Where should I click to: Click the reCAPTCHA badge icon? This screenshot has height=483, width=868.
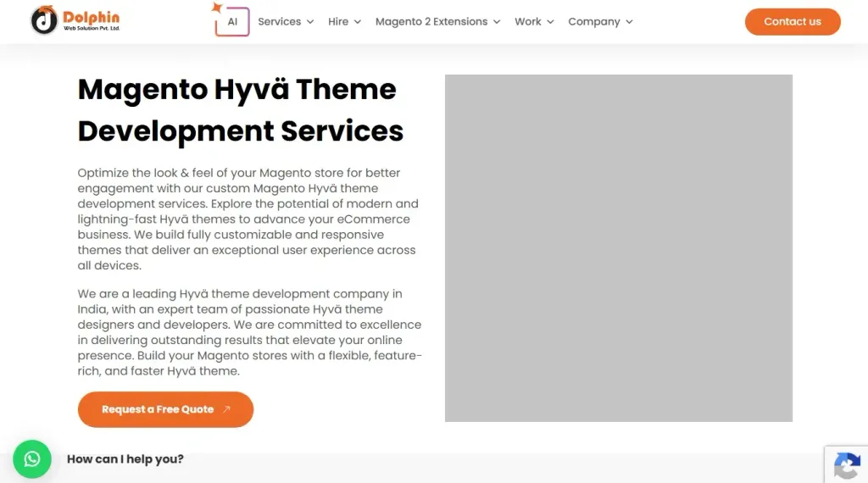847,464
